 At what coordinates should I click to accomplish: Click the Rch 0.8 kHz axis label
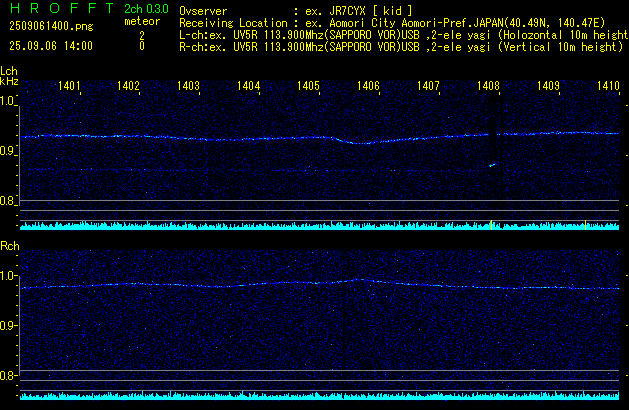(x=7, y=375)
